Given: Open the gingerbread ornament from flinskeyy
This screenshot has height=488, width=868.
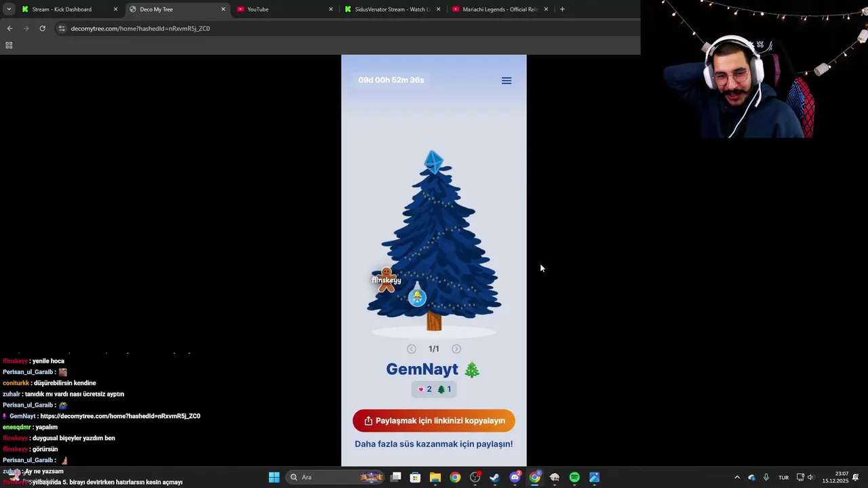Looking at the screenshot, I should [387, 280].
